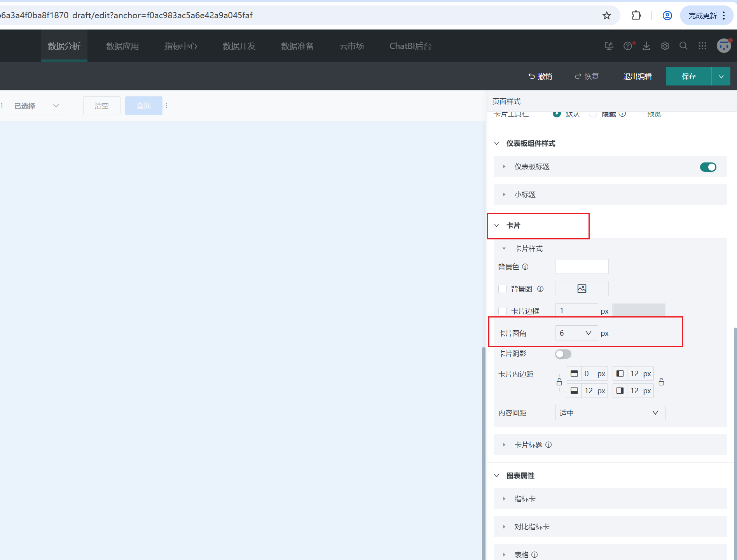Screen dimensions: 737x560
Task: Switch to the 数据应用 tab
Action: point(122,46)
